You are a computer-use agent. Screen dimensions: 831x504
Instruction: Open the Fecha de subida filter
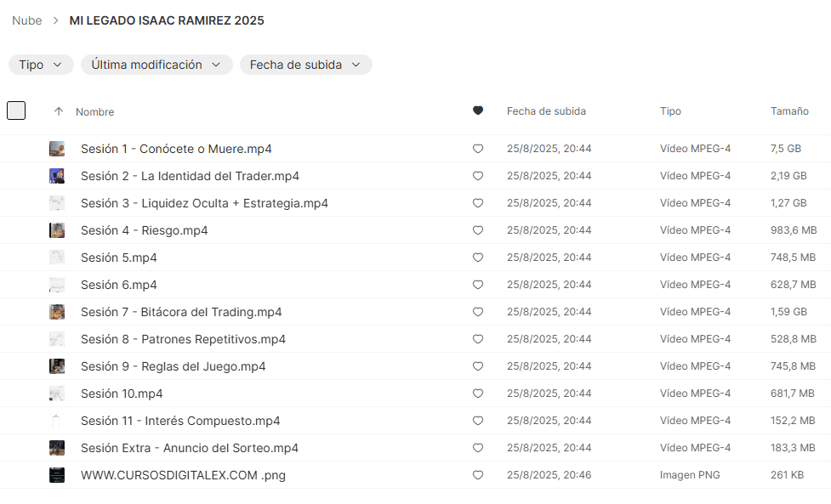[305, 65]
